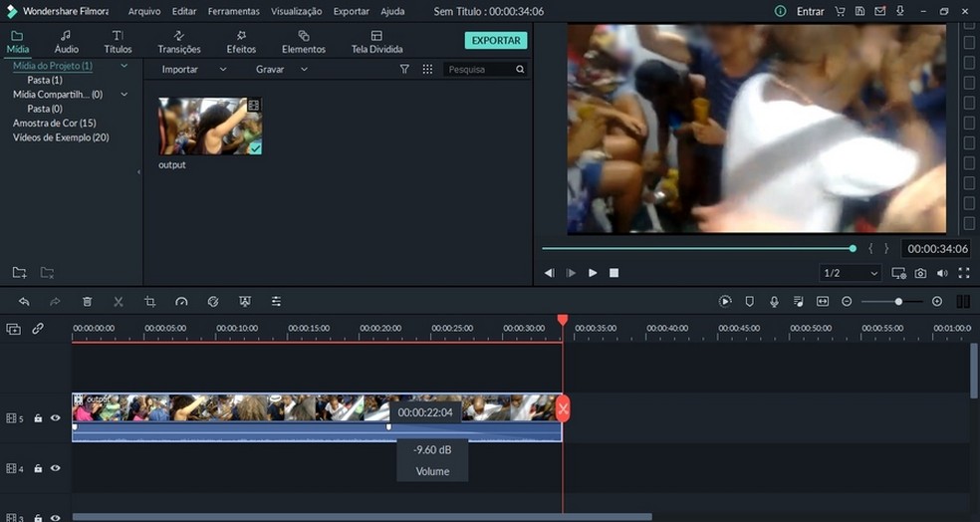Screen dimensions: 980x522
Task: Zoom out timeline with minus icon
Action: tap(847, 301)
